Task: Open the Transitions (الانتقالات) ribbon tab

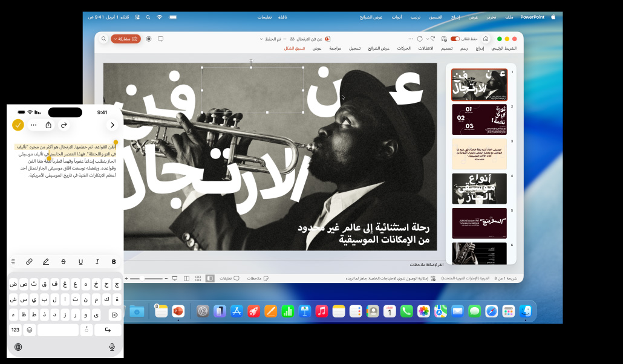Action: click(425, 48)
